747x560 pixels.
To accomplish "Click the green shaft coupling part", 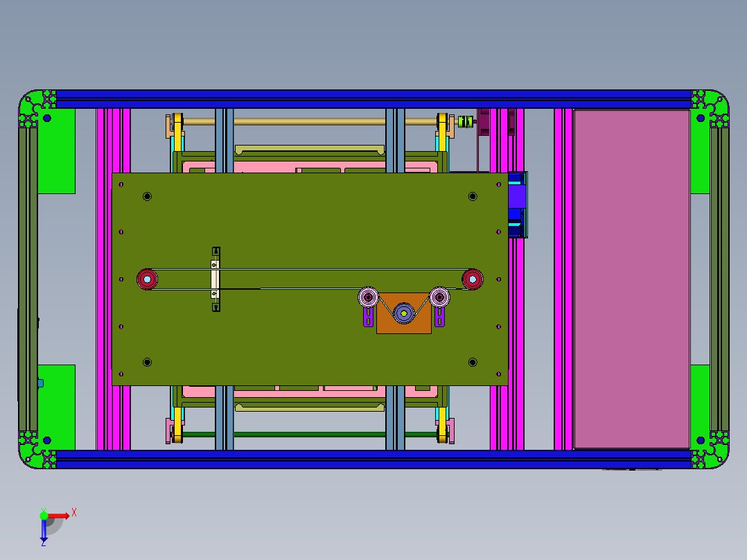I will 466,121.
